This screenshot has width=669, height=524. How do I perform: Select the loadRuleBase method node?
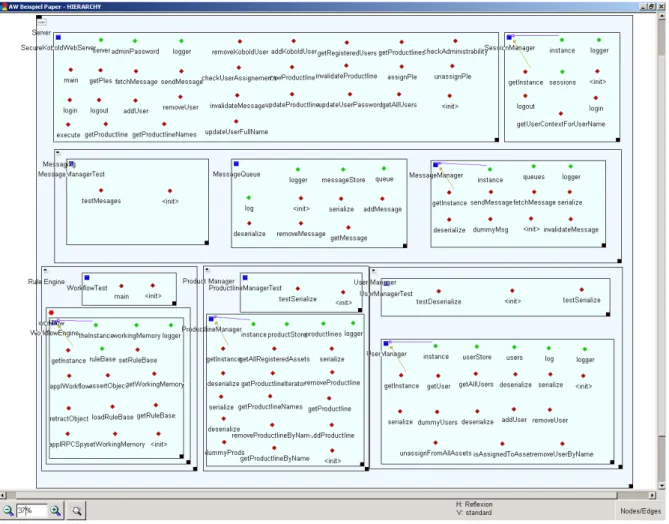(112, 406)
